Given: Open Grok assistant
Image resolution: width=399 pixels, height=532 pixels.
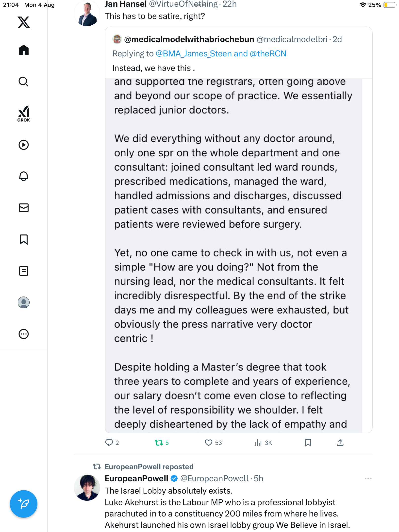Looking at the screenshot, I should pyautogui.click(x=24, y=114).
